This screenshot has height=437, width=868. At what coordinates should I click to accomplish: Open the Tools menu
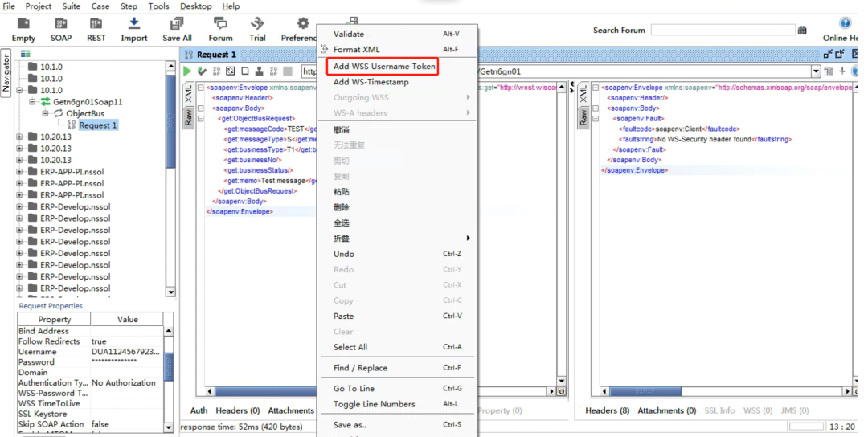[158, 6]
